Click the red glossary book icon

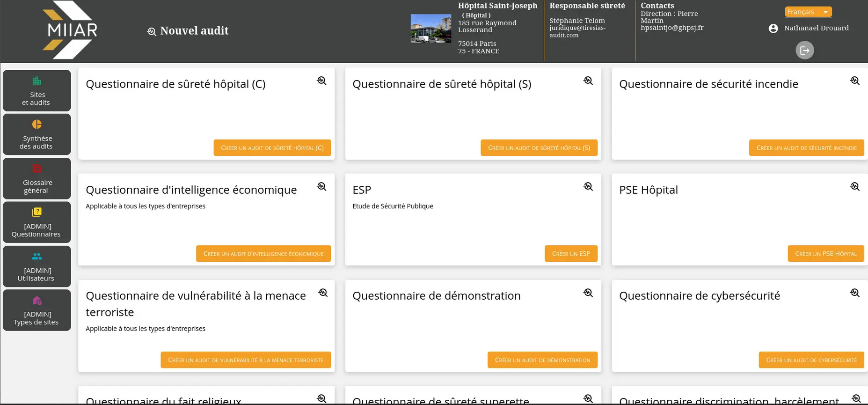(x=37, y=169)
